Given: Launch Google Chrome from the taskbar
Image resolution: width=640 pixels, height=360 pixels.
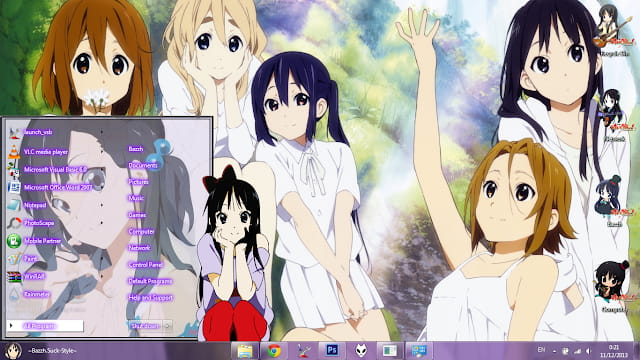Looking at the screenshot, I should (274, 351).
